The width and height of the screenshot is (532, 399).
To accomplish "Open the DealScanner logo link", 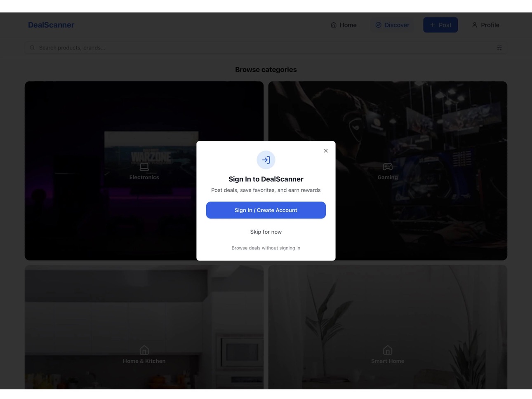I will (x=51, y=25).
